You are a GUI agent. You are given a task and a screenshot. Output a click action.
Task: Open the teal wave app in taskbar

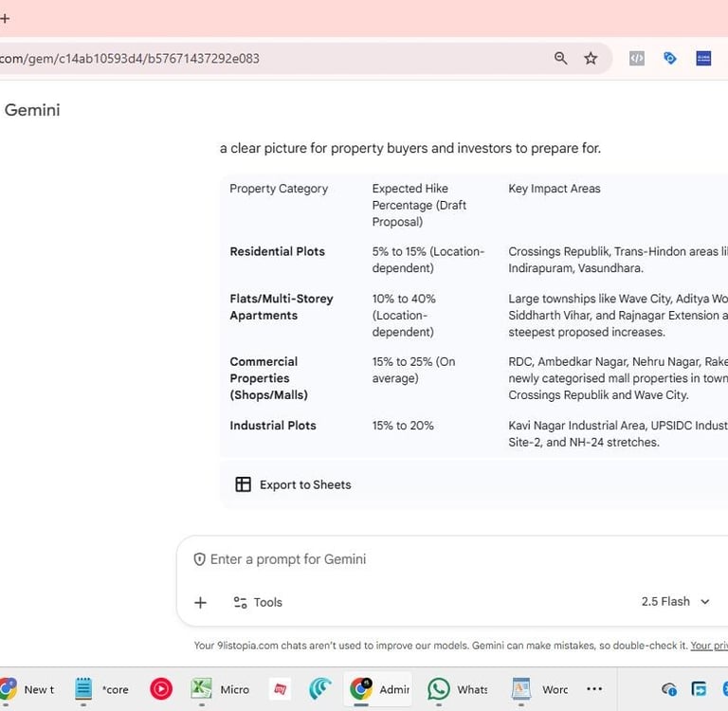tap(320, 689)
